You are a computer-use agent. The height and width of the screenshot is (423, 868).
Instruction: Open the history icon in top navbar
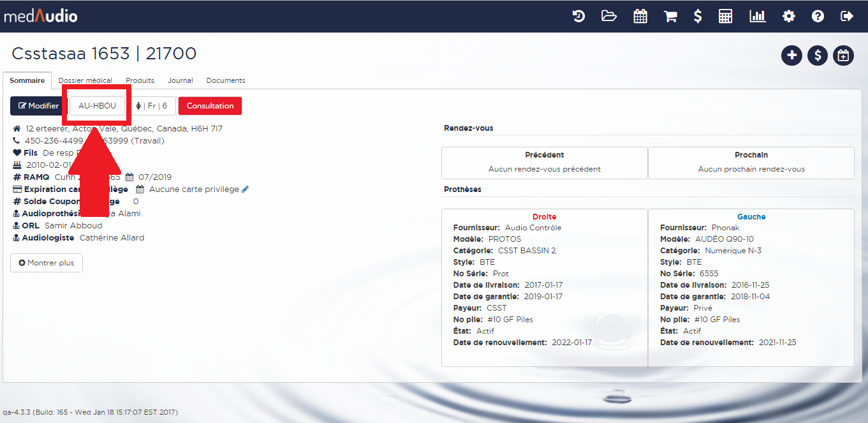[x=578, y=17]
